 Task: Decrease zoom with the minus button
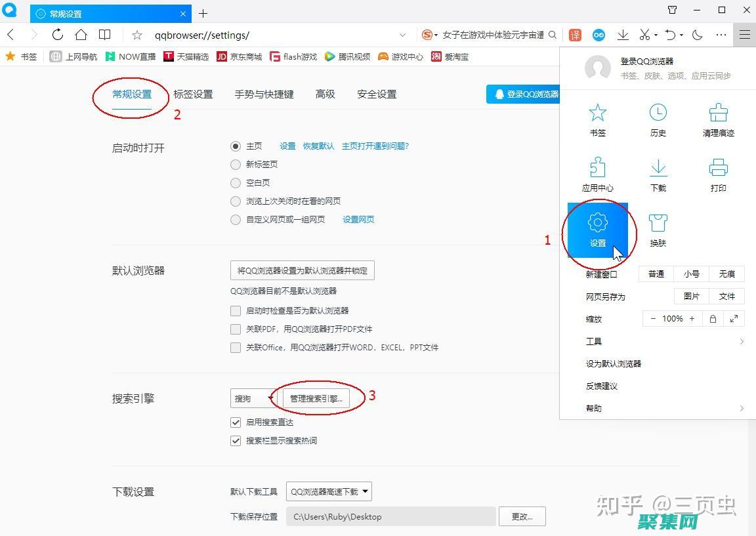[x=653, y=319]
